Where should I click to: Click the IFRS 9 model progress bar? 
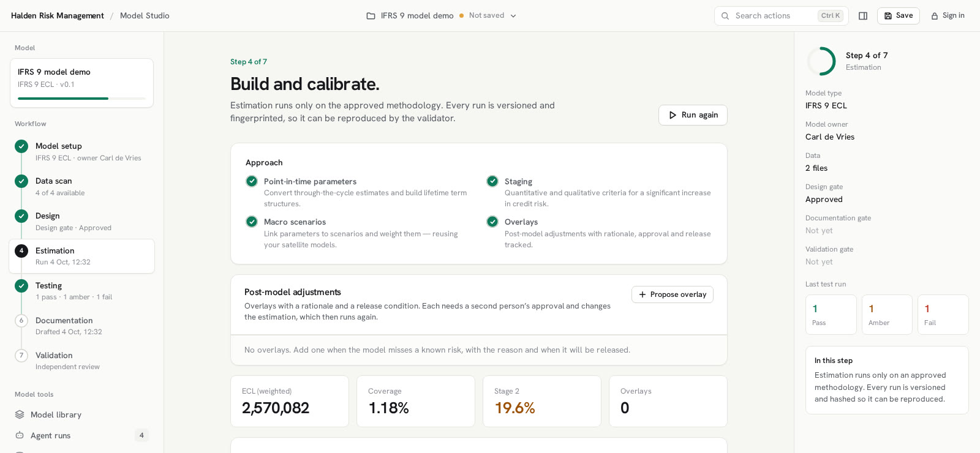pyautogui.click(x=81, y=99)
